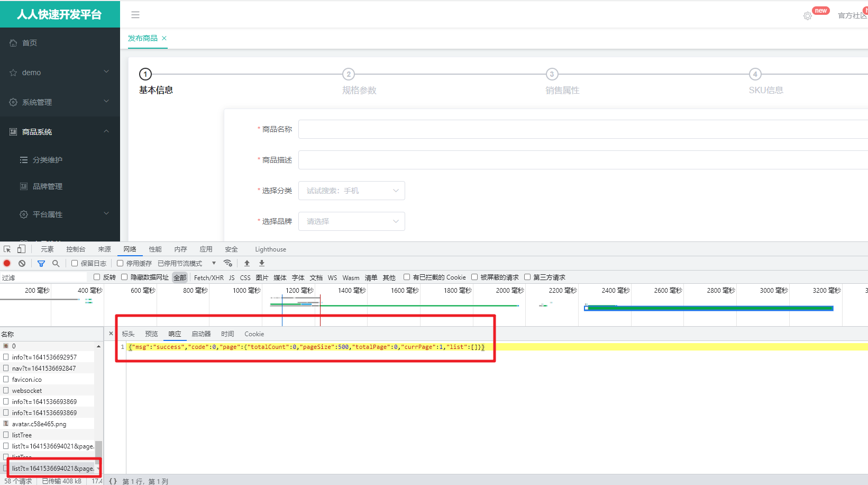Toggle the device toolbar icon in DevTools
Viewport: 868px width, 485px height.
21,249
